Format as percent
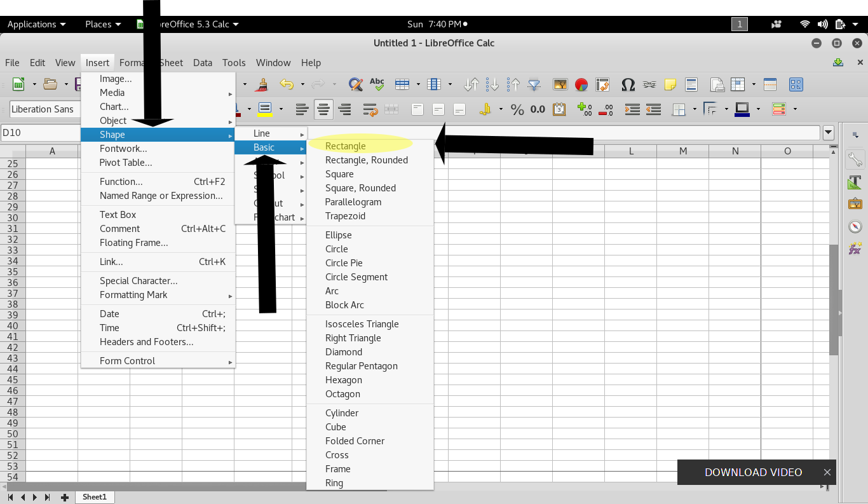The image size is (868, 504). point(517,109)
